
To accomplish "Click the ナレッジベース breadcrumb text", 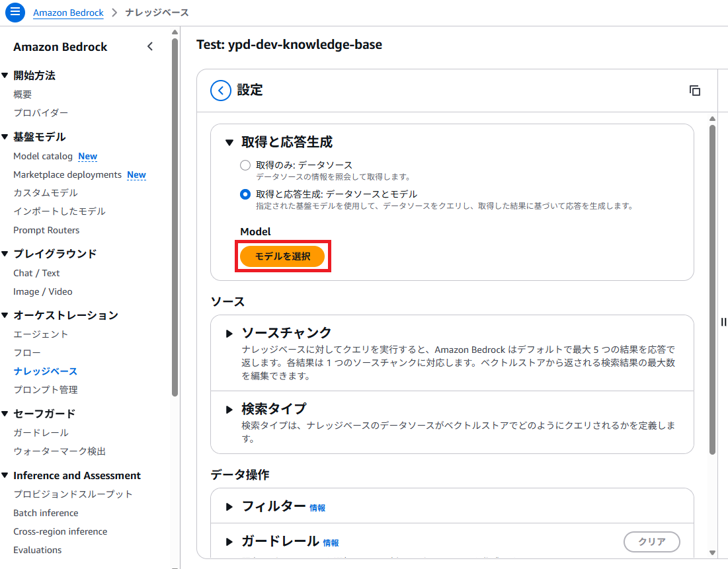I will (x=157, y=13).
